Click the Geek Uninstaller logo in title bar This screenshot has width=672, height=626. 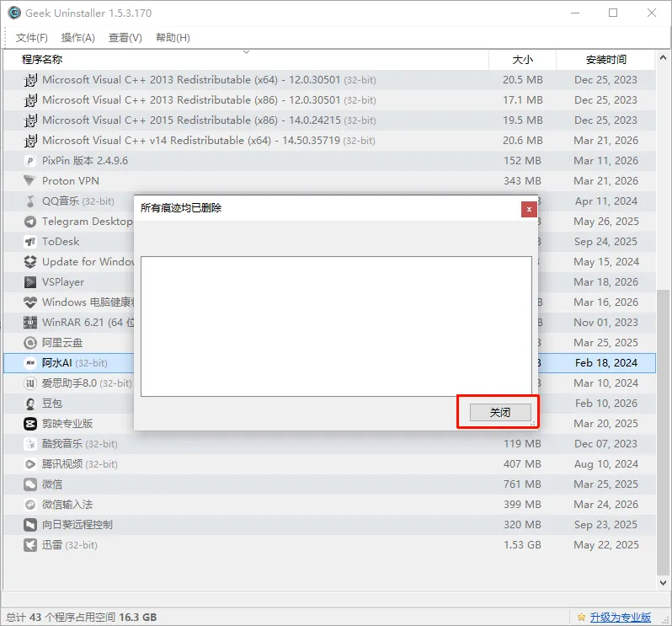pos(14,13)
